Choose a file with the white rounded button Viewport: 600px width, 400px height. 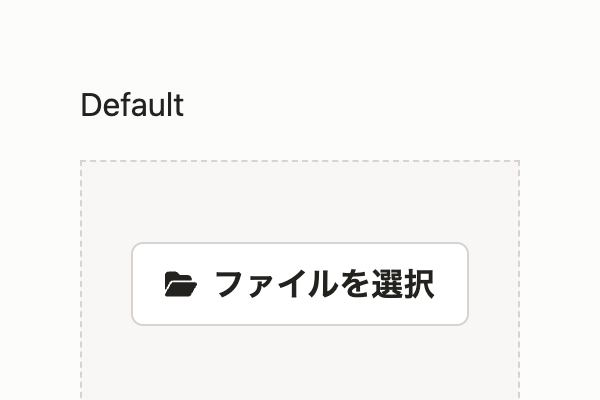300,284
